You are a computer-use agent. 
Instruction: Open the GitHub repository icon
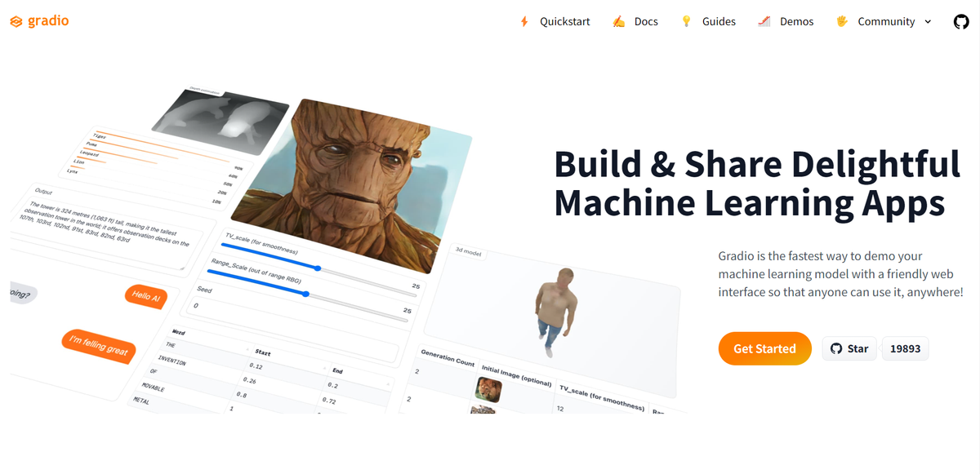tap(961, 22)
